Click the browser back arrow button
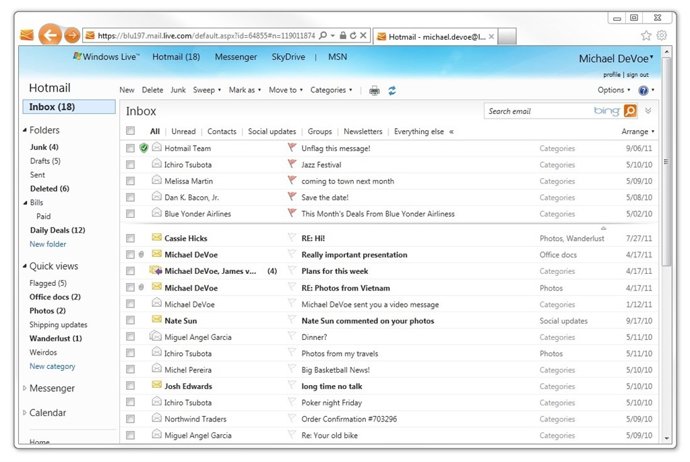Image resolution: width=690 pixels, height=462 pixels. pyautogui.click(x=49, y=35)
